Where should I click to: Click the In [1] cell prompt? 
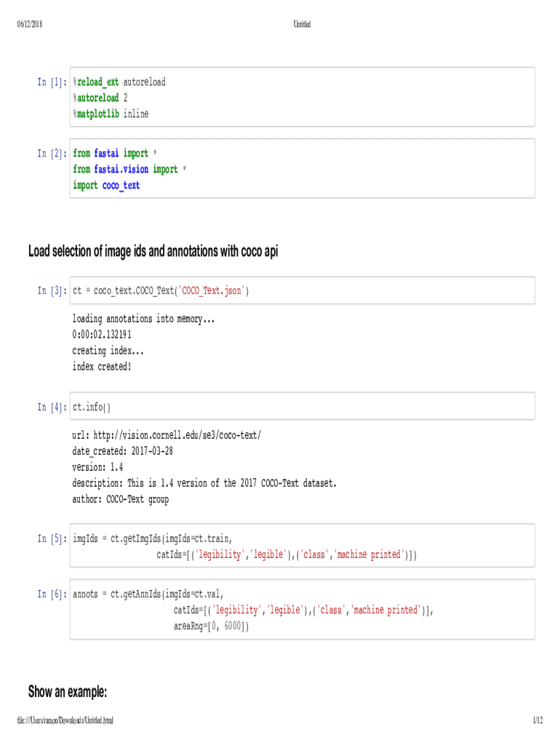pyautogui.click(x=52, y=82)
